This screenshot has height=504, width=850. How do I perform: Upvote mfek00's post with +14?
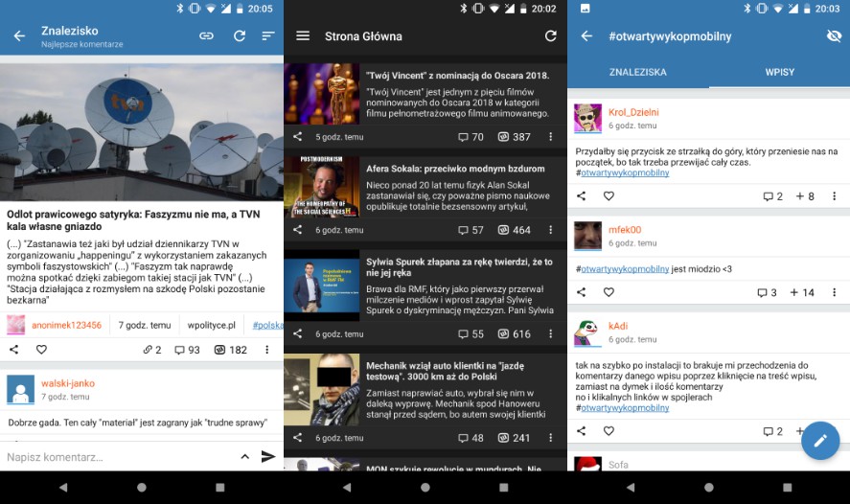point(802,292)
